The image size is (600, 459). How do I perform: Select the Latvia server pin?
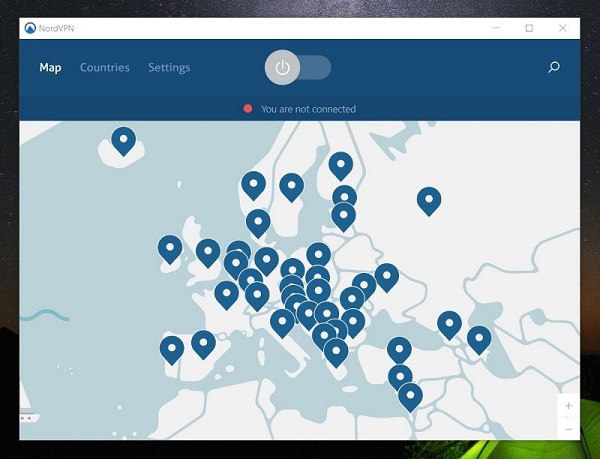343,216
